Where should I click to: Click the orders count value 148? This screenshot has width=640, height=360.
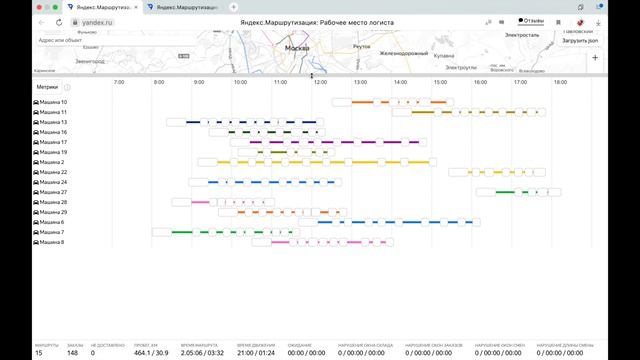(x=72, y=353)
